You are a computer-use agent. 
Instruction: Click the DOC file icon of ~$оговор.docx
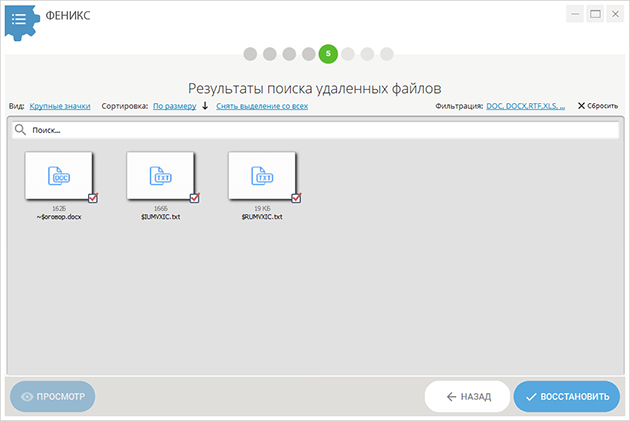pyautogui.click(x=59, y=176)
